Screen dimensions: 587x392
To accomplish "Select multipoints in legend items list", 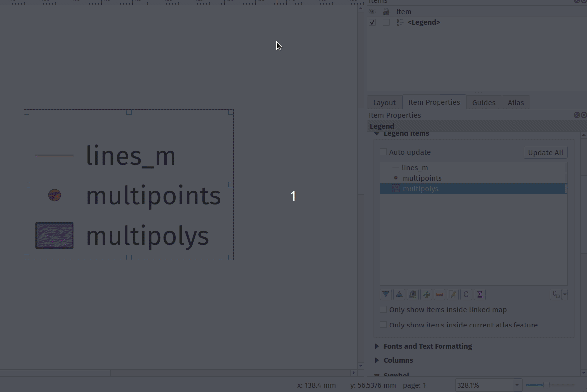I will (x=422, y=178).
